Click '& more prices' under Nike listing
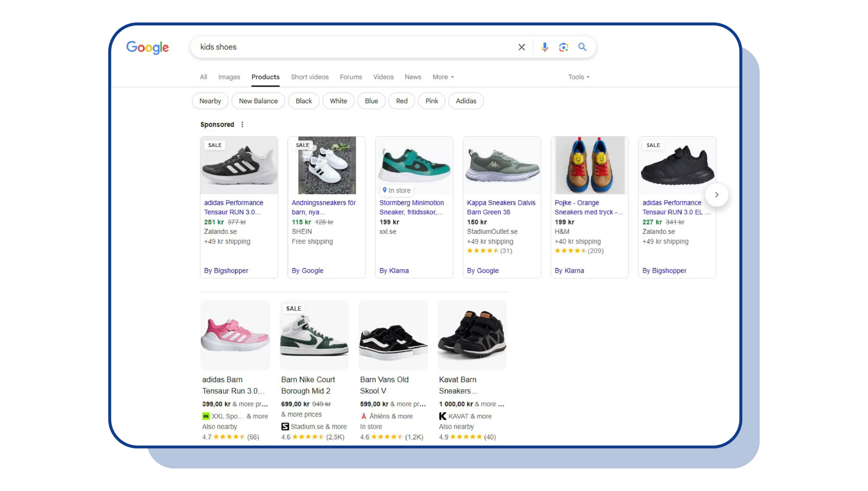Viewport: 868px width, 491px height. click(301, 414)
